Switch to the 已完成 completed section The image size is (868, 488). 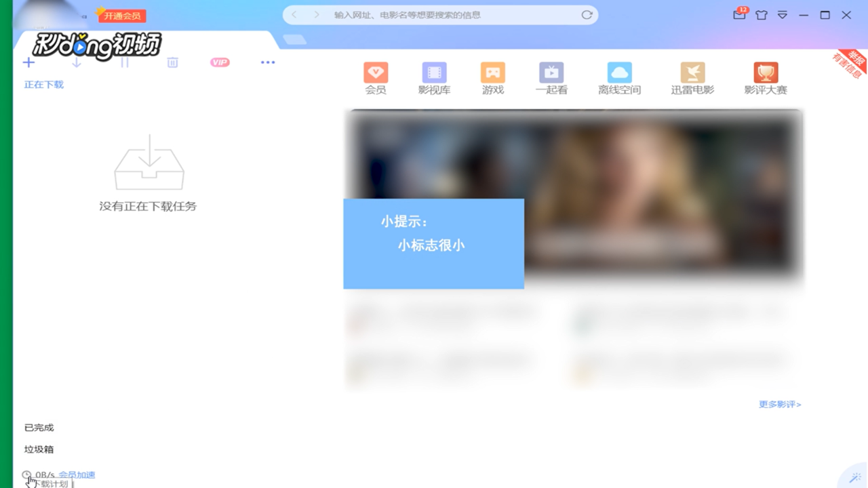point(39,427)
